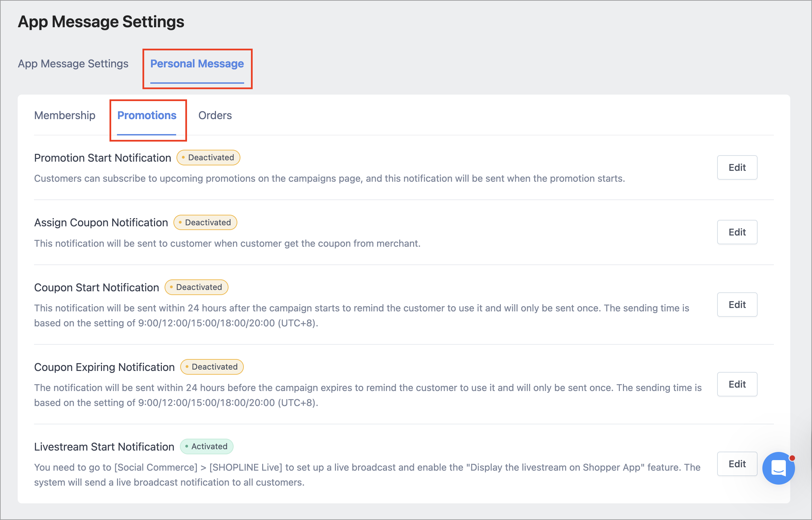The height and width of the screenshot is (520, 812).
Task: Click Deactivated badge on Assign Coupon Notification
Action: click(x=205, y=223)
